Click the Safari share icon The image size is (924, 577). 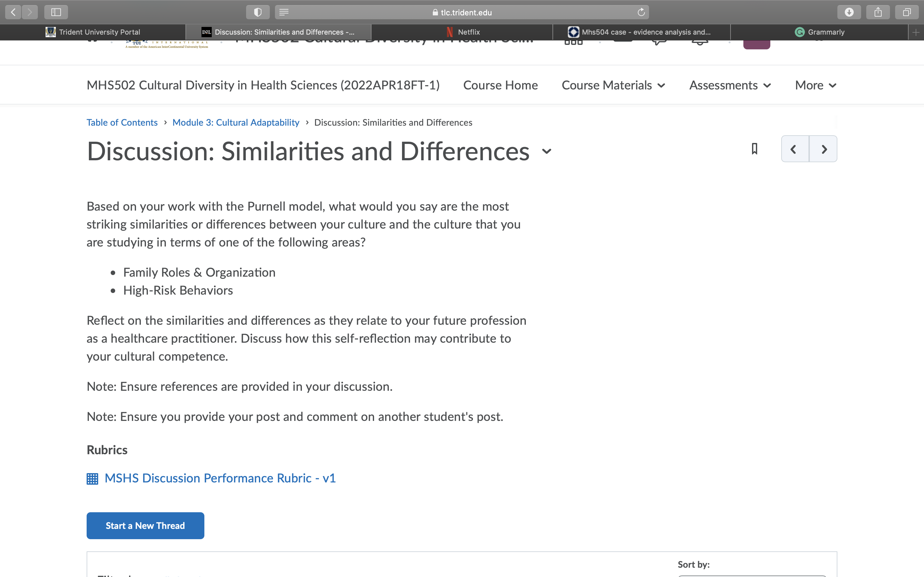point(878,12)
